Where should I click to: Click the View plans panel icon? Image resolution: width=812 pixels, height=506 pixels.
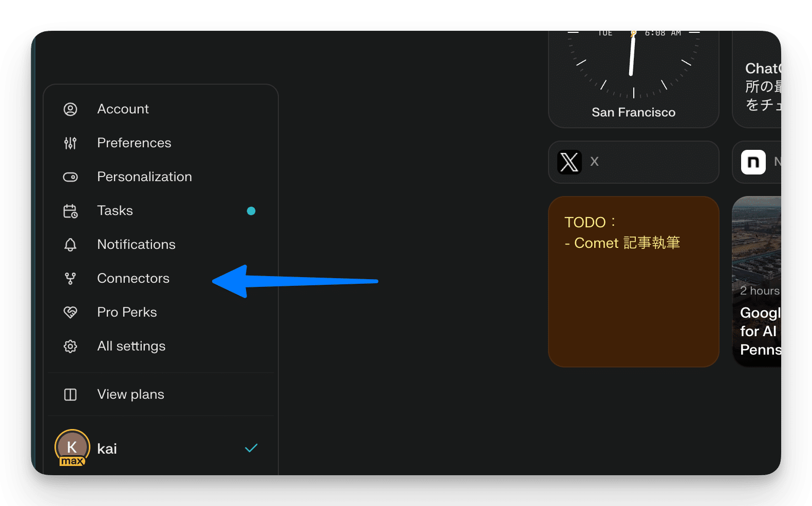pos(70,395)
